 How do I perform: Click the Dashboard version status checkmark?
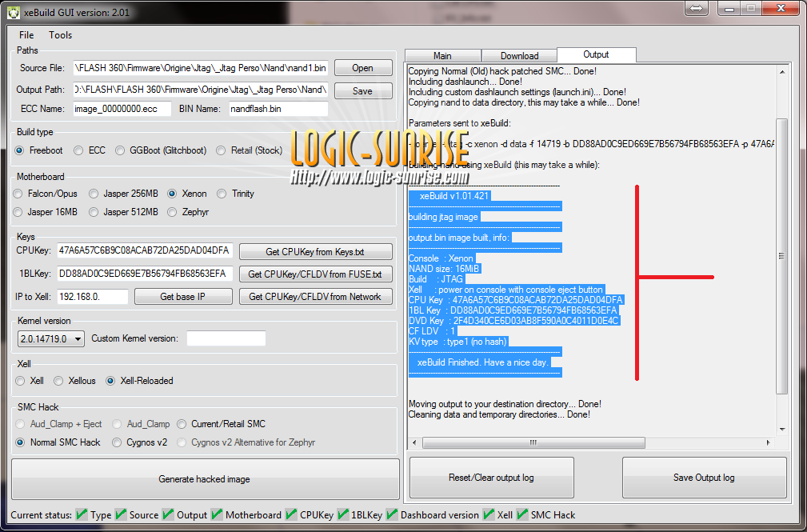(x=392, y=514)
